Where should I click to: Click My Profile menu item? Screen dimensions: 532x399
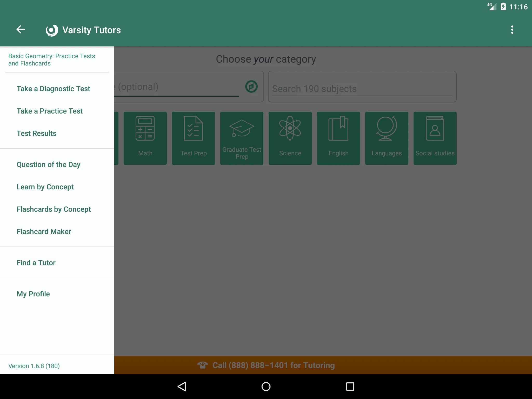pyautogui.click(x=33, y=293)
